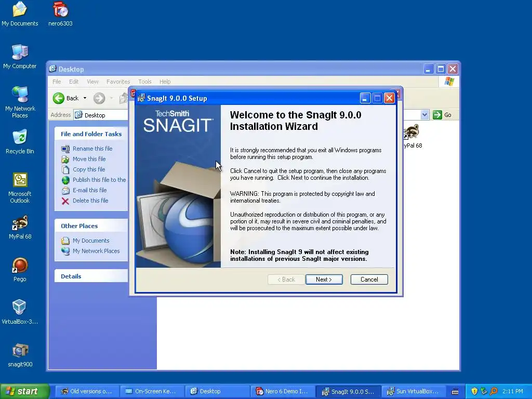Select My Network Places desktop icon
Screen dimensions: 532x399
tap(20, 102)
